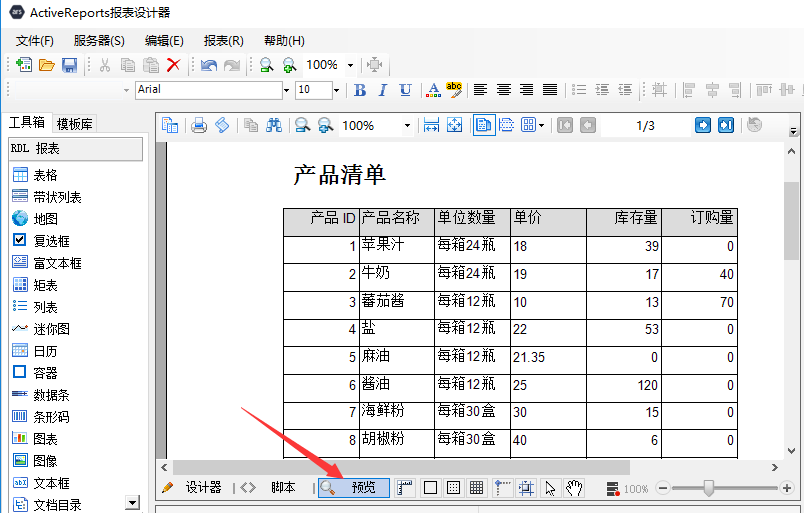
Task: Toggle italic text formatting
Action: tap(383, 90)
